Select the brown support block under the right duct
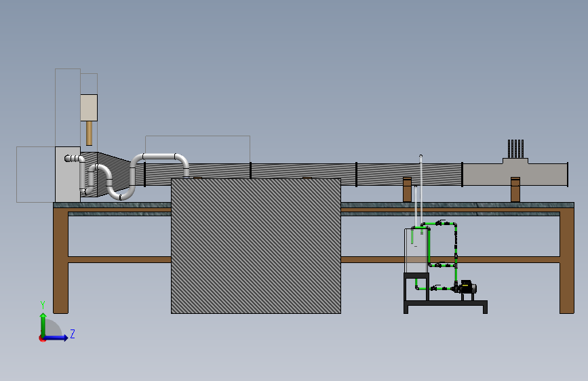The image size is (588, 381). point(515,190)
